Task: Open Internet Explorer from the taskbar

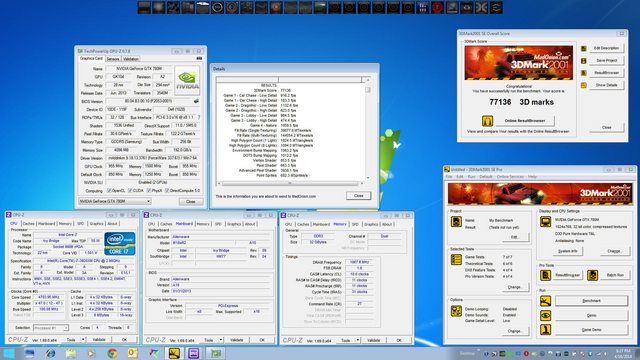Action: pyautogui.click(x=50, y=353)
